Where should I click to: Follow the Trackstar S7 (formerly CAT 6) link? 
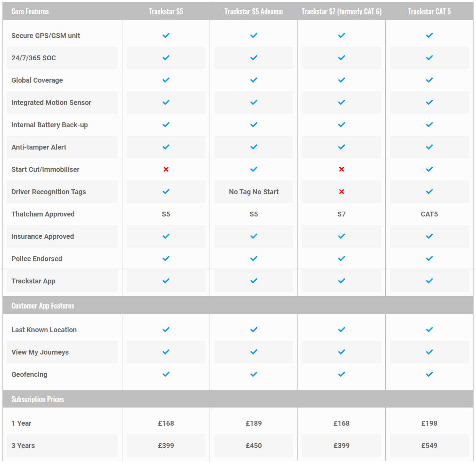pos(341,12)
